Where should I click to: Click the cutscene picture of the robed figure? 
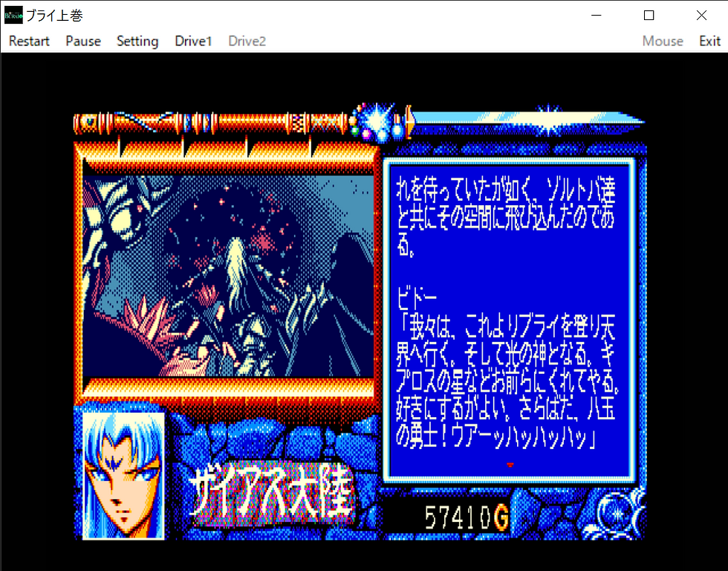[x=228, y=276]
